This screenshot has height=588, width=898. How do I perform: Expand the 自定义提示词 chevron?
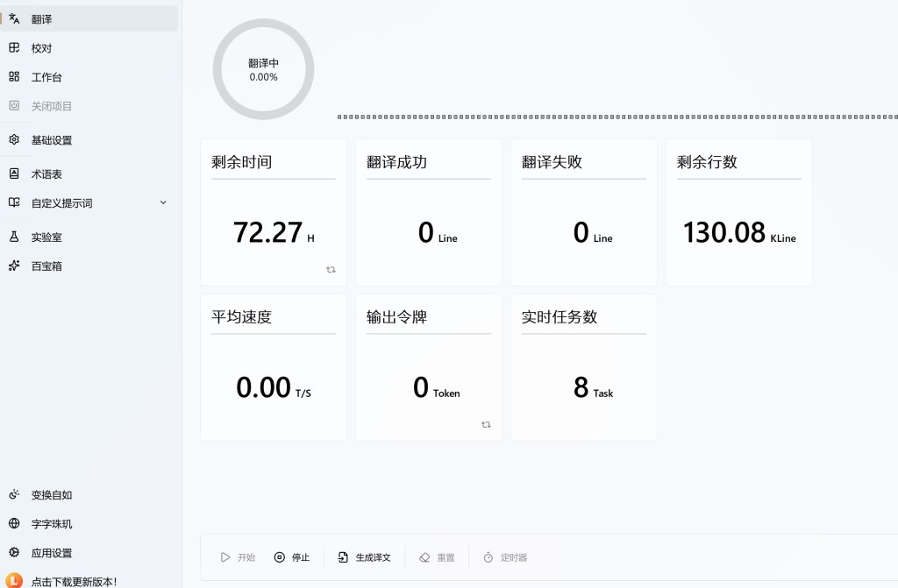163,203
